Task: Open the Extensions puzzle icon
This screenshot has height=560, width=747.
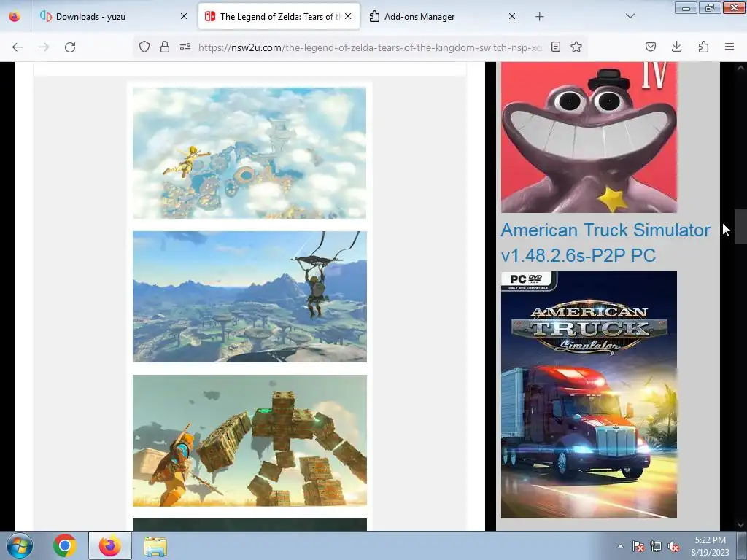Action: coord(703,47)
